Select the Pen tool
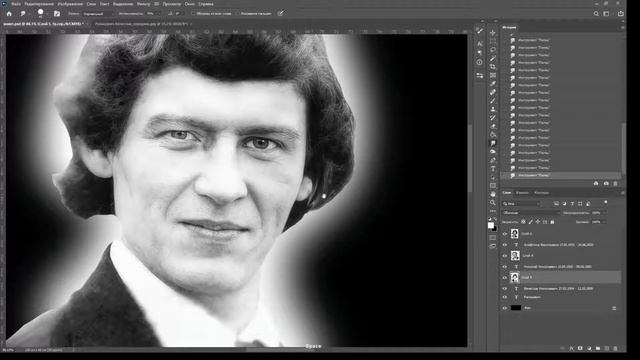The width and height of the screenshot is (640, 360). 493,160
